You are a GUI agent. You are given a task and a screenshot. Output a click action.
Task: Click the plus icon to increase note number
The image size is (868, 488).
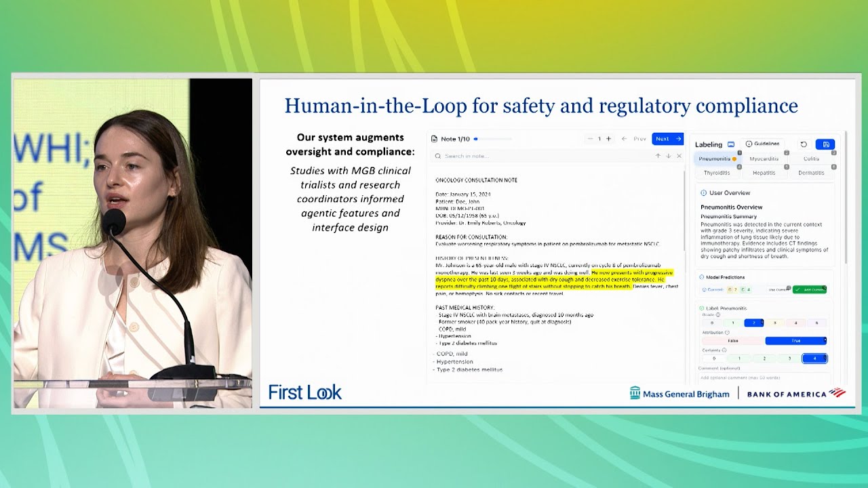(608, 139)
